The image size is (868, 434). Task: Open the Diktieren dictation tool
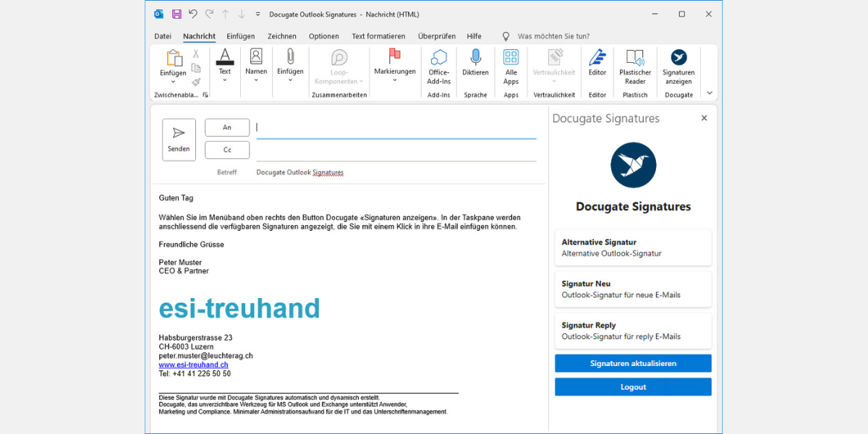pos(475,65)
